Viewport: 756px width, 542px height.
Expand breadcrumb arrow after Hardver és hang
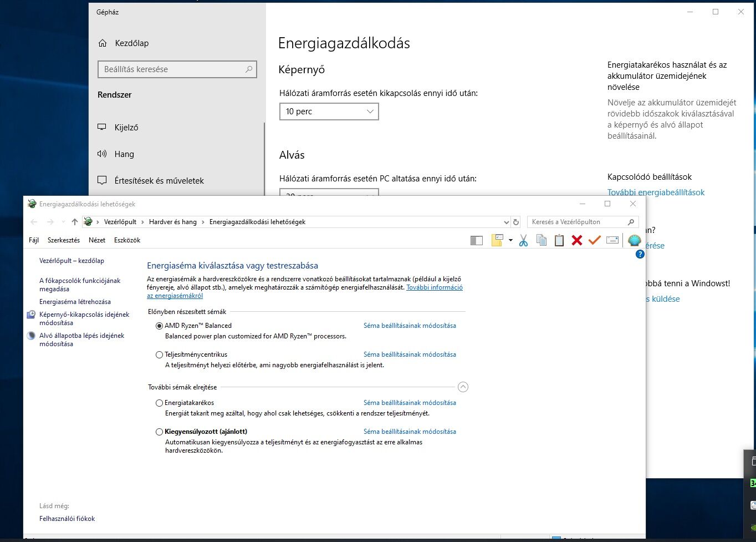pos(203,222)
